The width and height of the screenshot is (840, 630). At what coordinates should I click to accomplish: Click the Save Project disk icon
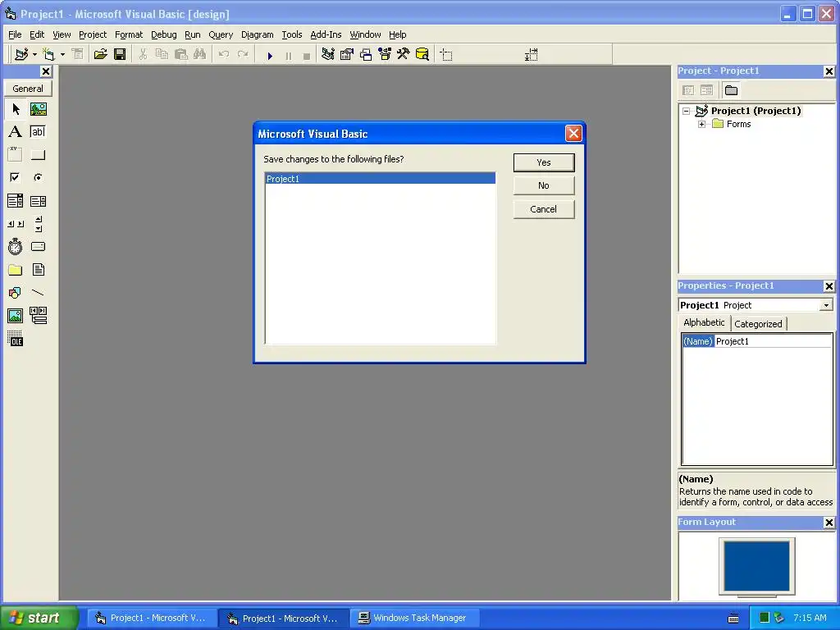click(x=120, y=54)
